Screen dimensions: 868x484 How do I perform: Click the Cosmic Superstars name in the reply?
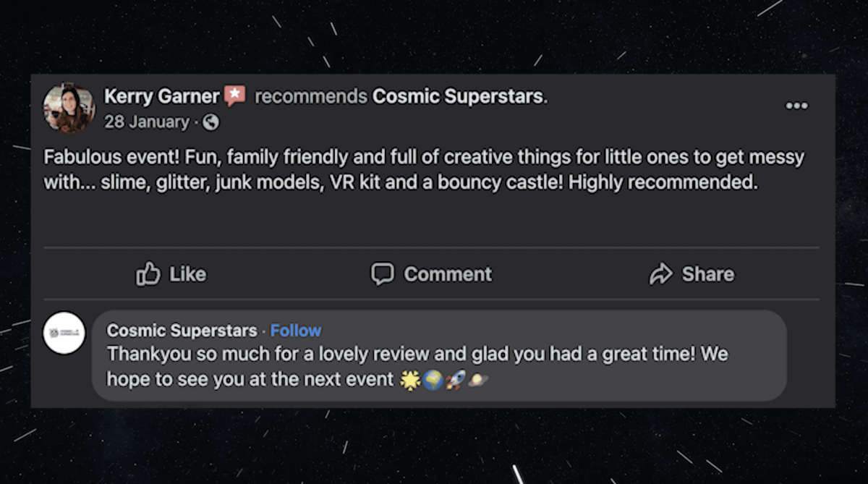pos(182,331)
